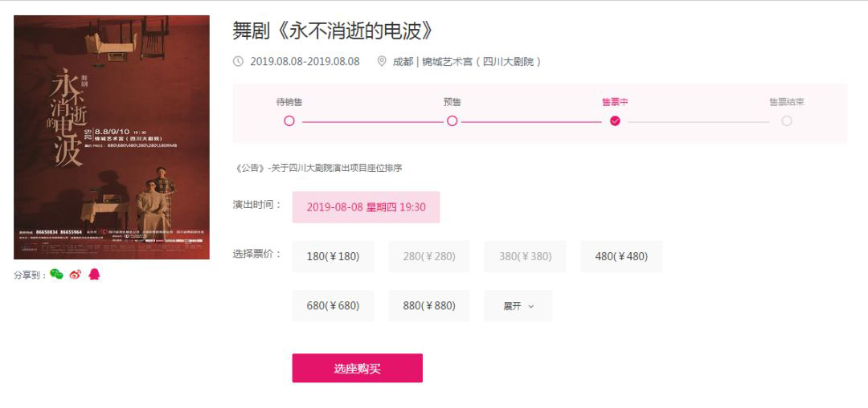The height and width of the screenshot is (408, 868).
Task: Share to WeChat via green icon
Action: 56,275
